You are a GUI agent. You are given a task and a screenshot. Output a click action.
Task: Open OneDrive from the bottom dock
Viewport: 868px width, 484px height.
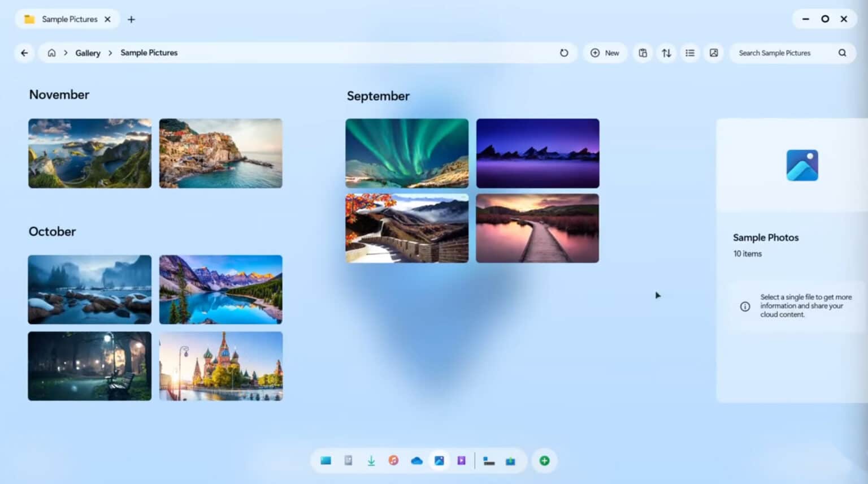tap(417, 461)
